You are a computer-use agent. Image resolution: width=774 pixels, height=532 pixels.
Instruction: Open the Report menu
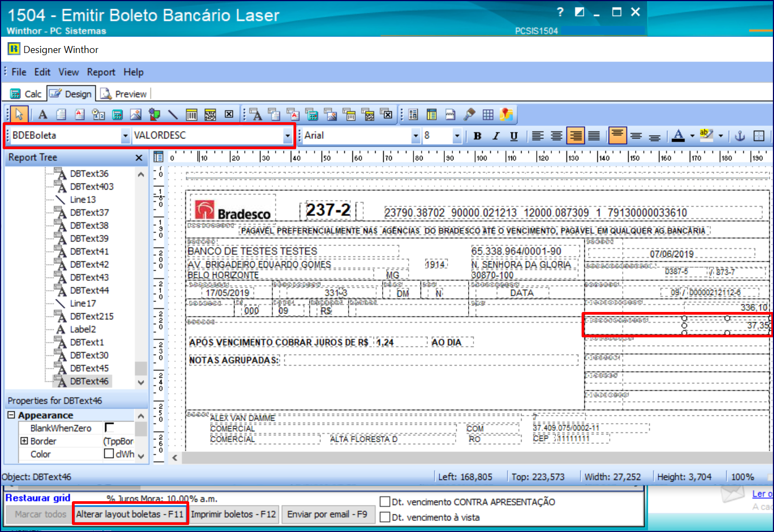point(101,72)
